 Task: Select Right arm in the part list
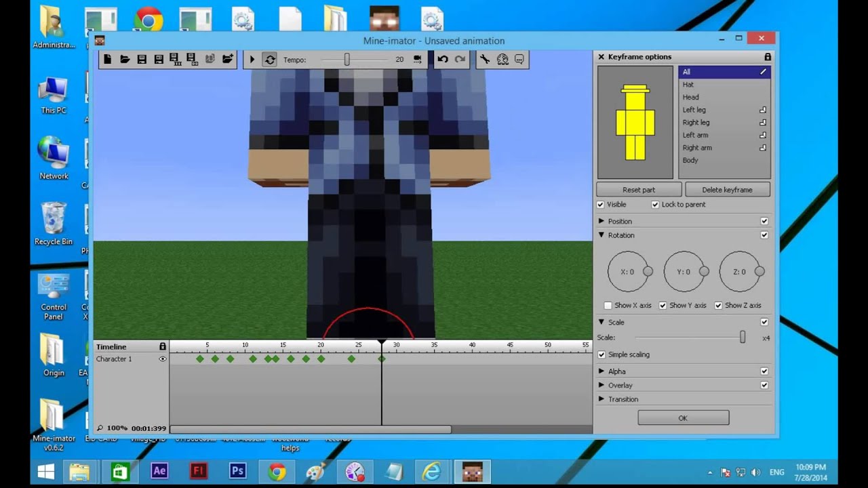point(724,148)
